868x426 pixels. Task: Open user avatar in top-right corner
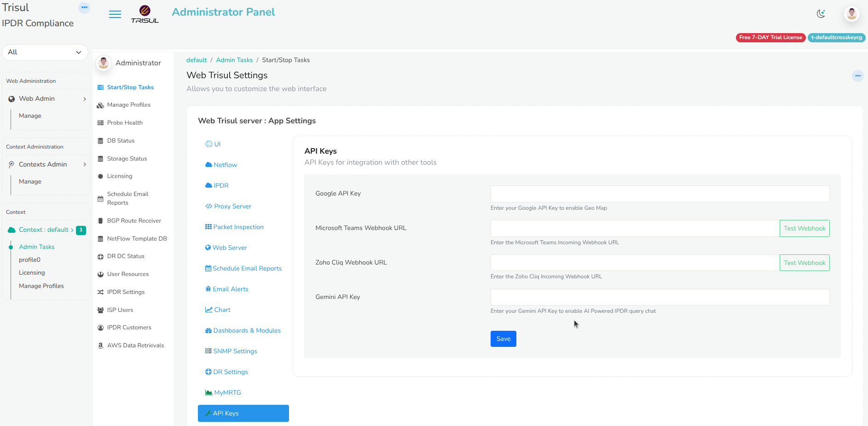(x=851, y=14)
